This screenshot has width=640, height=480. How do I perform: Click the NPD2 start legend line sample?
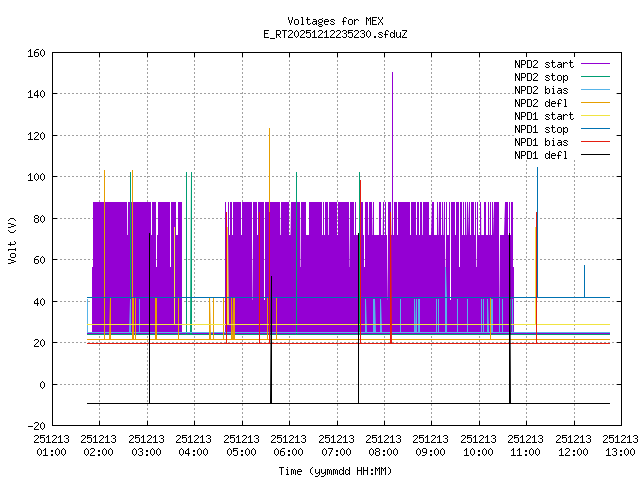point(589,64)
